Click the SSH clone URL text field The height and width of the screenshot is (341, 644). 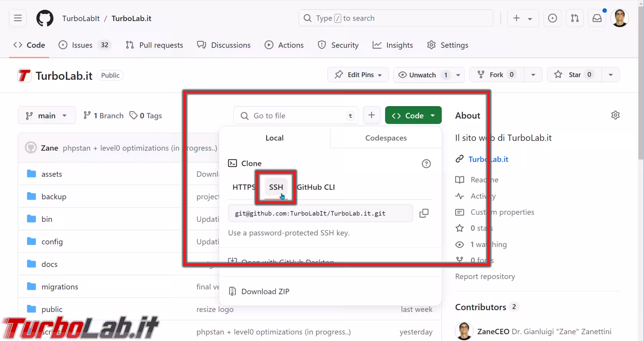pyautogui.click(x=320, y=213)
